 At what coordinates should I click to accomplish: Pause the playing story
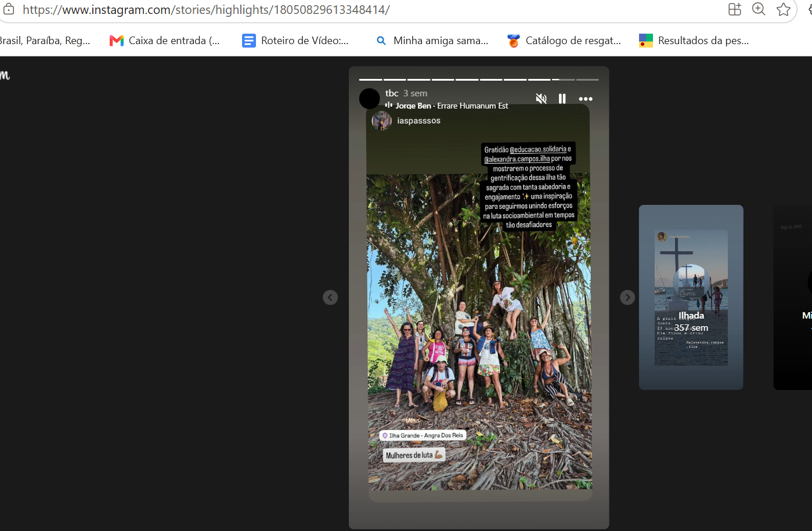(x=562, y=99)
